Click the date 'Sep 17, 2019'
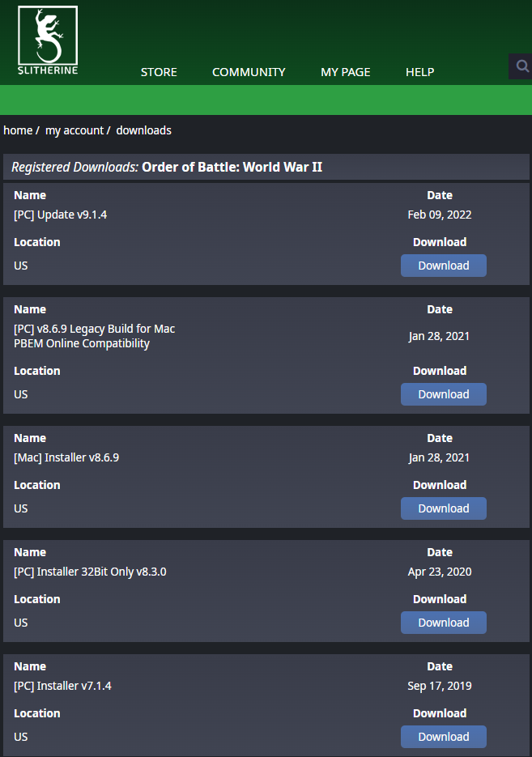 tap(440, 686)
